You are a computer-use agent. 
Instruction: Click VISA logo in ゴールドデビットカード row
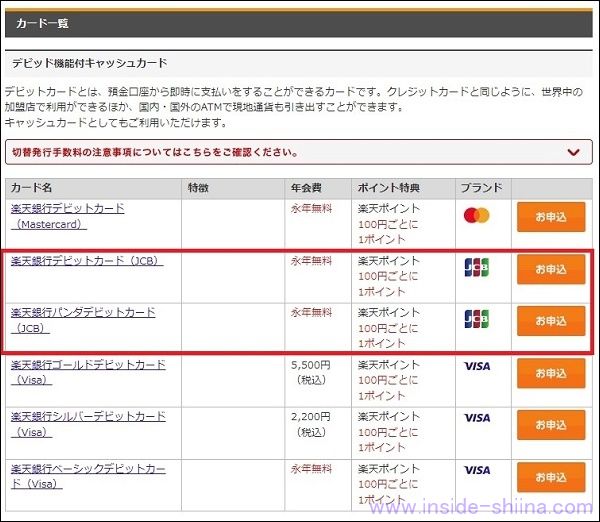[x=477, y=366]
